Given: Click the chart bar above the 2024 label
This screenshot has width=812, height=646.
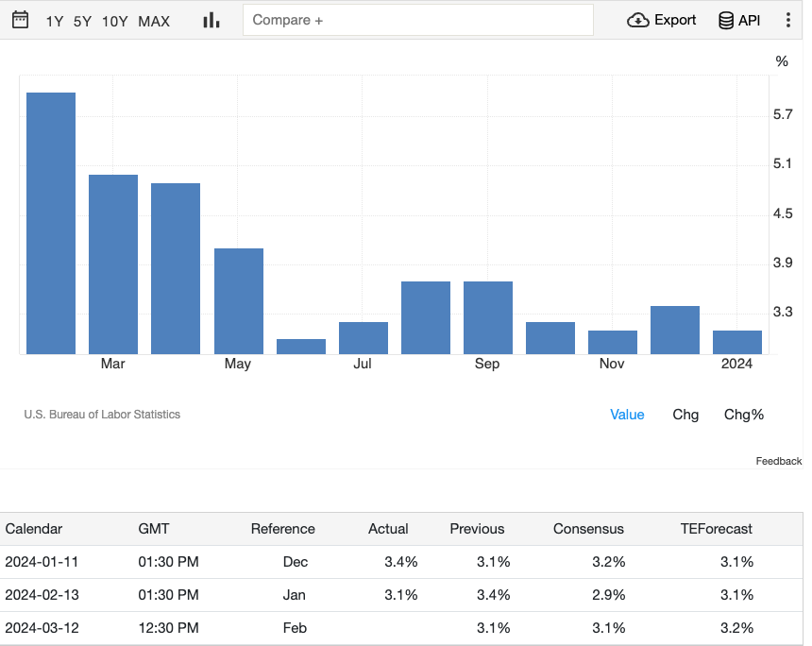Looking at the screenshot, I should pos(737,342).
